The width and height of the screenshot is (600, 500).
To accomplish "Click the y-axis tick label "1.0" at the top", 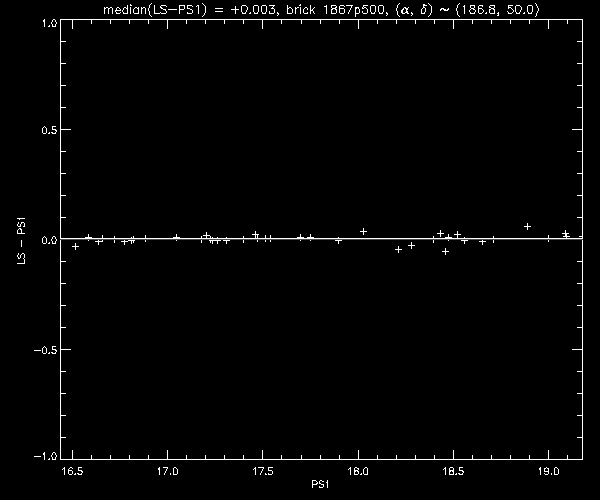I will point(49,23).
